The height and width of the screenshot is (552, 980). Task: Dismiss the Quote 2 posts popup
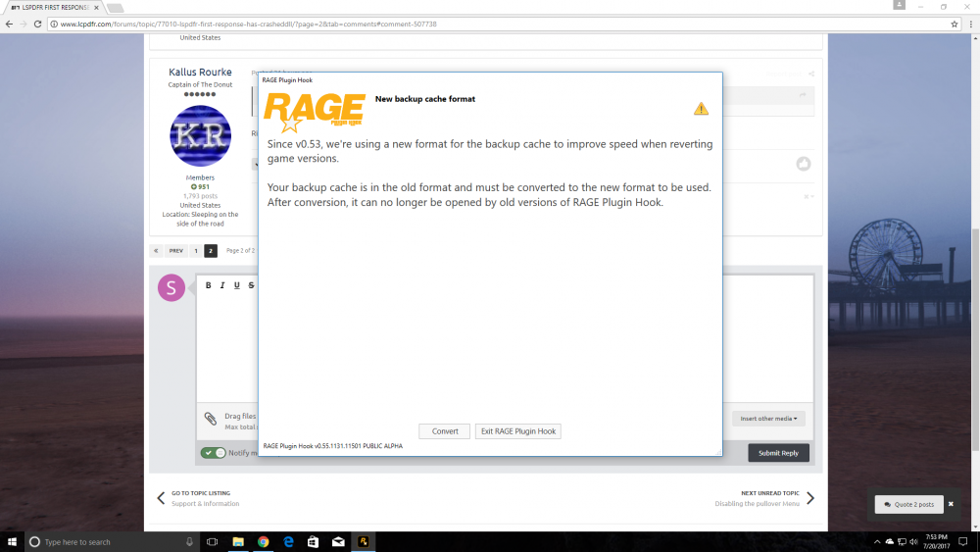coord(952,504)
